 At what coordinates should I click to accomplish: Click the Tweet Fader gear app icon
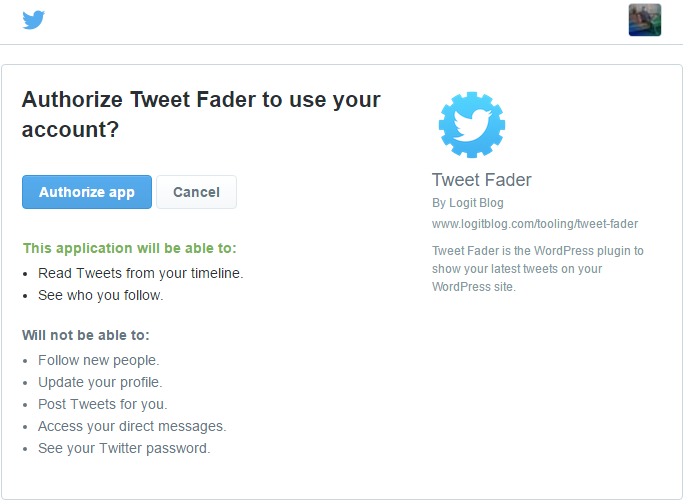pos(472,125)
